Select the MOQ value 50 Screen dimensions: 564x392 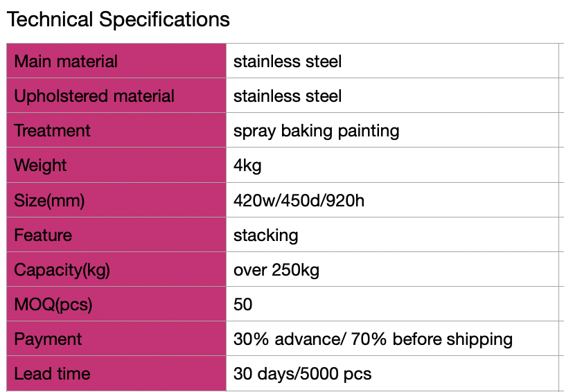pyautogui.click(x=243, y=305)
